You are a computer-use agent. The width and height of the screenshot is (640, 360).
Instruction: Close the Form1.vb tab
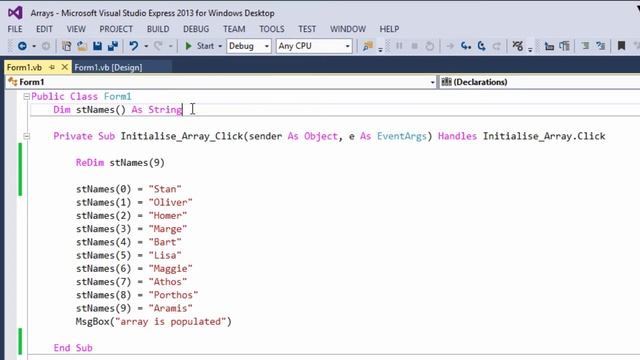[x=64, y=67]
